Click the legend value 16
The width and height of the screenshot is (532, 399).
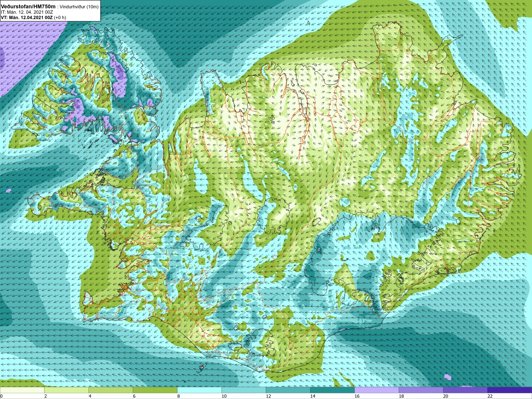point(357,396)
